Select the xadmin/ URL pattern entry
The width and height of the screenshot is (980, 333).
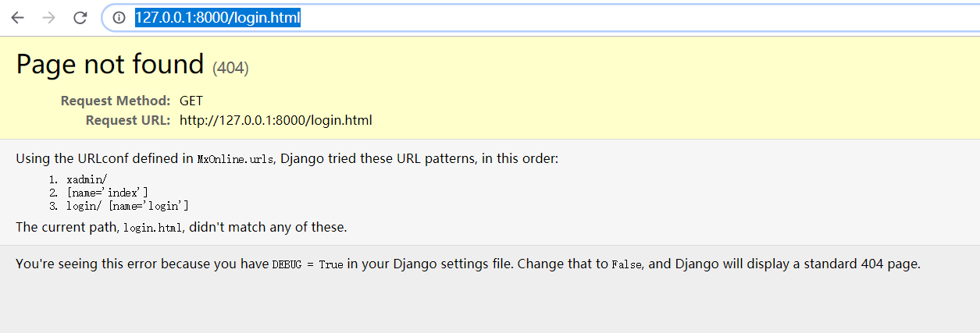(87, 179)
